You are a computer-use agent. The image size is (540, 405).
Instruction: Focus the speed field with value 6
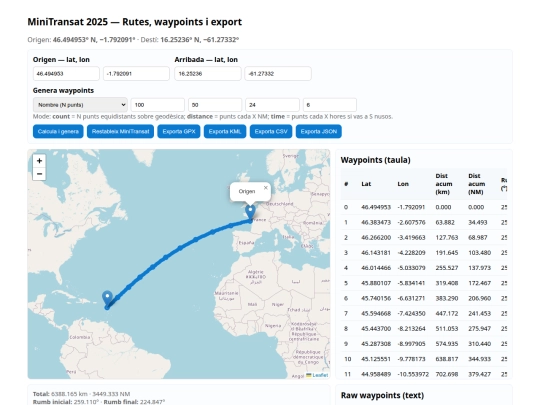click(330, 105)
